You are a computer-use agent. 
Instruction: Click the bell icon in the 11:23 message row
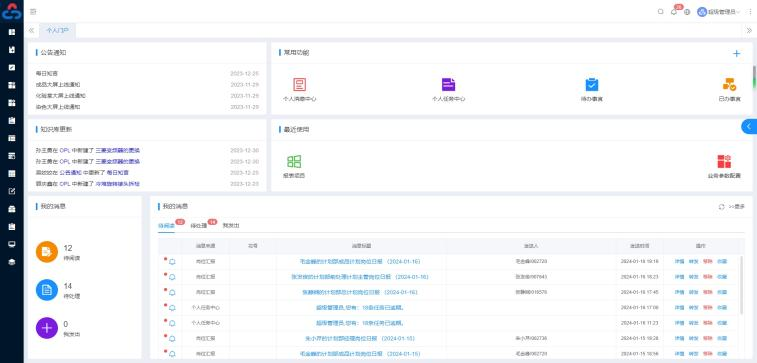[172, 323]
